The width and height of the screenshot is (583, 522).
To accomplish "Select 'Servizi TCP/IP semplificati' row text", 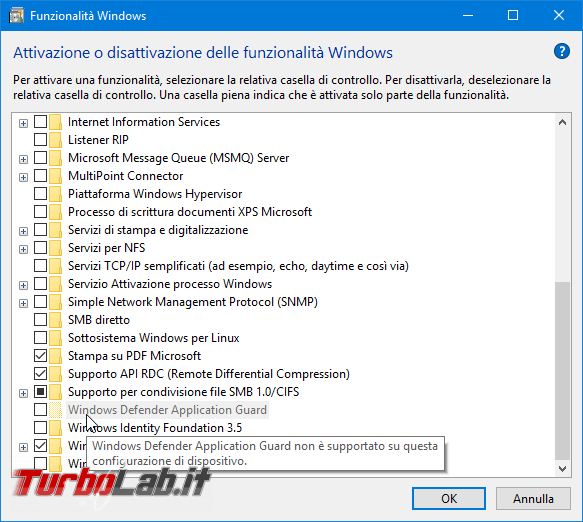I will (238, 266).
